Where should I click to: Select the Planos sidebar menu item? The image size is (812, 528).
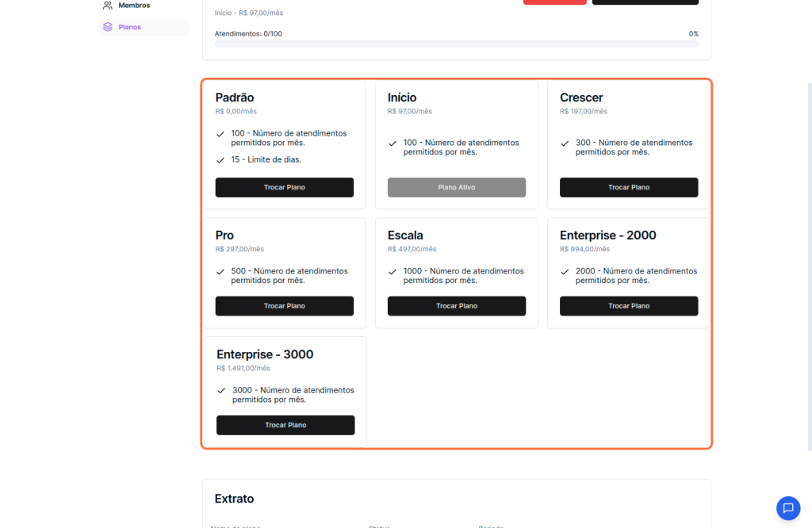pos(130,27)
